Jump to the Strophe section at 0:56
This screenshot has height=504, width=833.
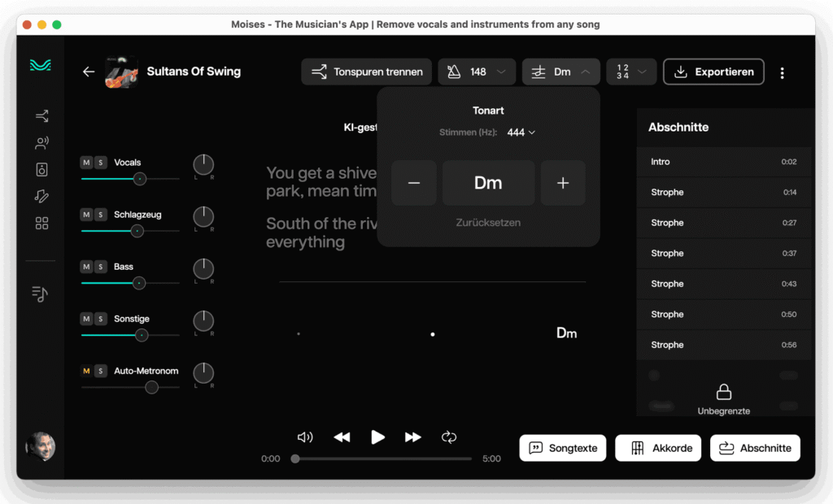[x=723, y=345]
